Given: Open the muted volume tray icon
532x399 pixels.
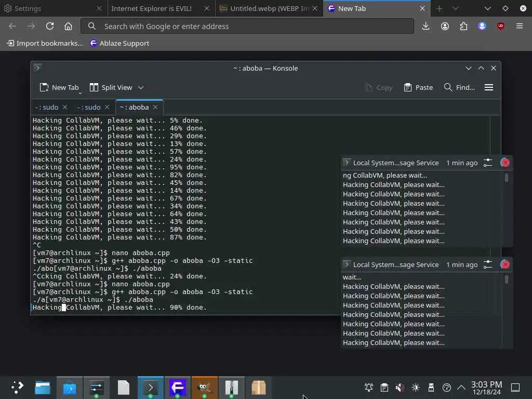Looking at the screenshot, I should coord(400,387).
